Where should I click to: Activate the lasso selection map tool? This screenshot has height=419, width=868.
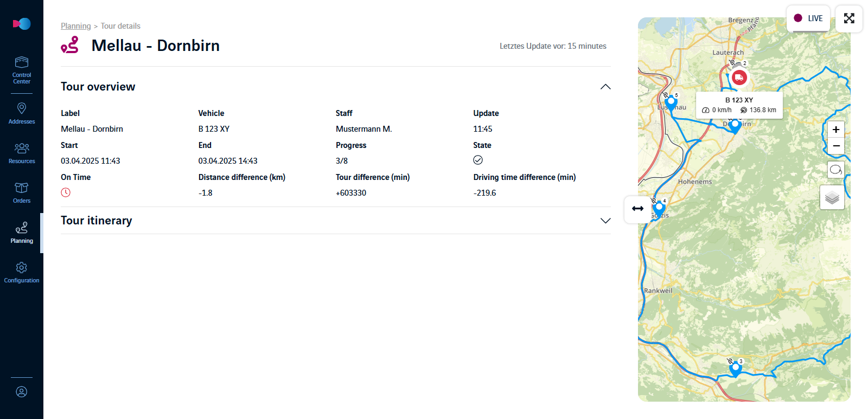pyautogui.click(x=836, y=170)
